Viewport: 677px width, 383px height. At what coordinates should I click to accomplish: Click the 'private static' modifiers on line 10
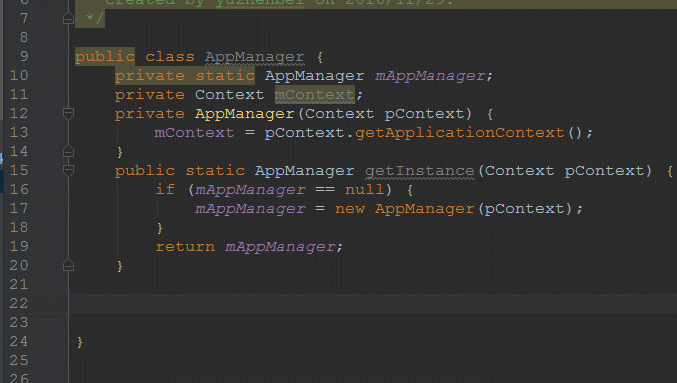pyautogui.click(x=185, y=76)
